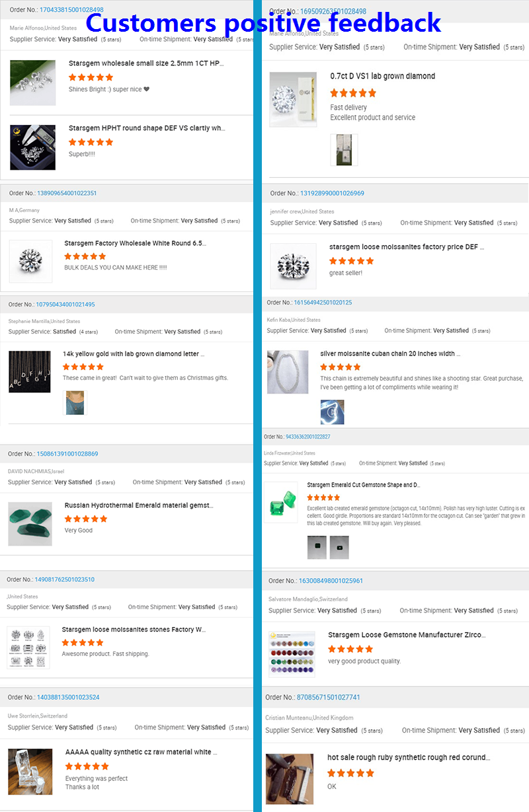Open order number 163008498001025961

tap(331, 581)
